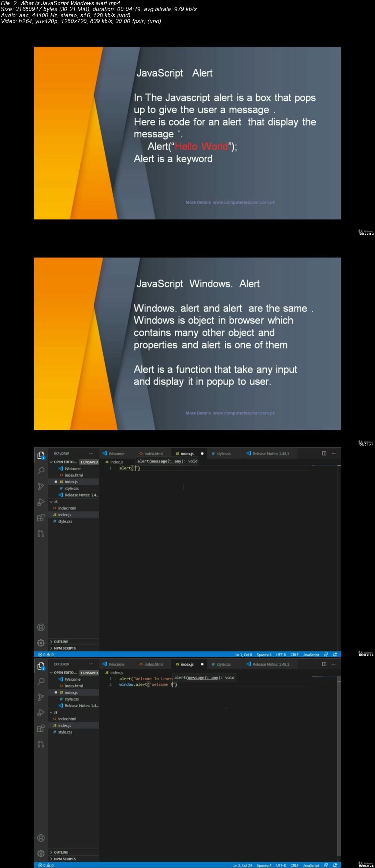This screenshot has height=868, width=375.
Task: Open computerteacher.com.pk link on JavaScript Alert slide
Action: pyautogui.click(x=244, y=202)
